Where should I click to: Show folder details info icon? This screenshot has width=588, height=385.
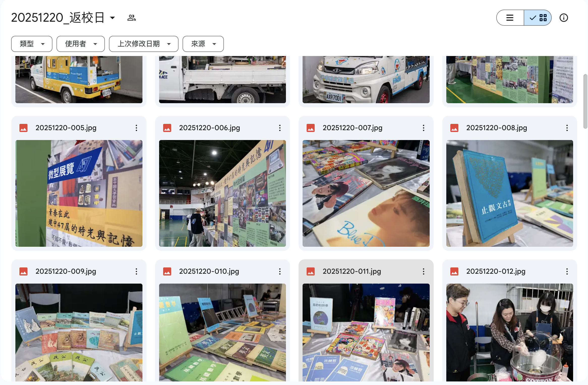click(x=564, y=18)
